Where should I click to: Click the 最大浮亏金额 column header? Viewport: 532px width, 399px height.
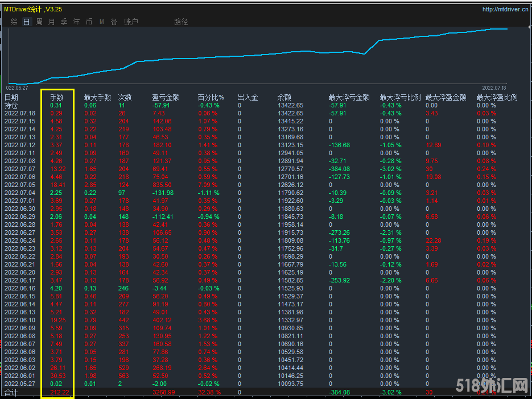349,97
